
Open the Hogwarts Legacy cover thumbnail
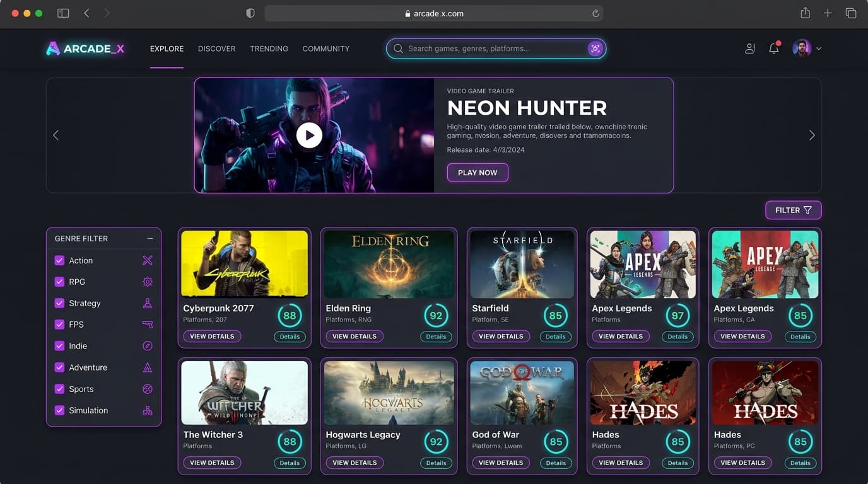[389, 393]
